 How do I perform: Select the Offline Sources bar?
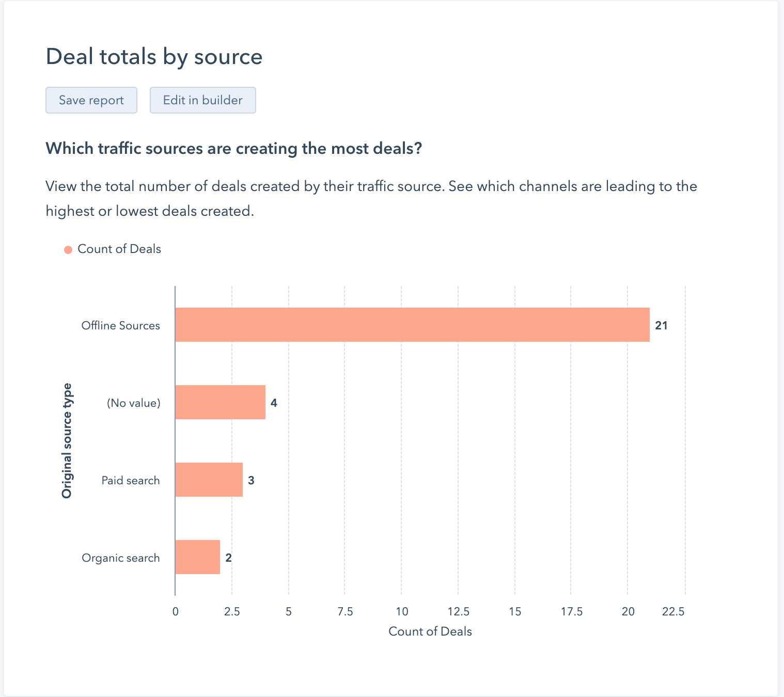[412, 325]
